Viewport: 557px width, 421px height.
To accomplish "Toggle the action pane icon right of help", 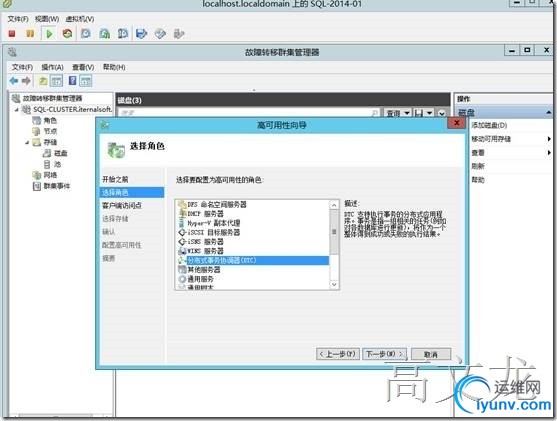I will pos(86,81).
